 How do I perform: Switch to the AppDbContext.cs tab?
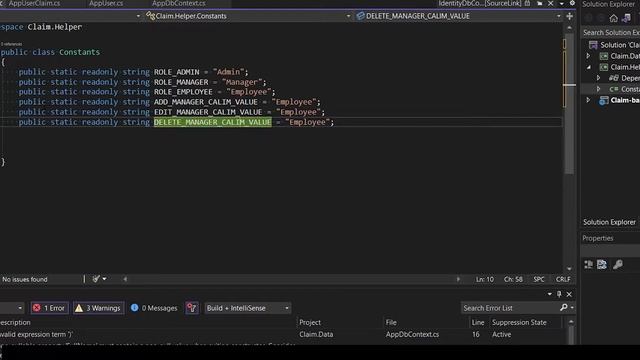coord(179,3)
